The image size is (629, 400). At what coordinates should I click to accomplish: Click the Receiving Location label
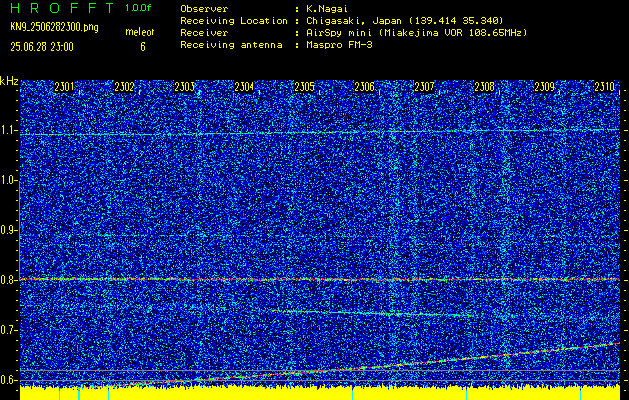click(x=234, y=21)
